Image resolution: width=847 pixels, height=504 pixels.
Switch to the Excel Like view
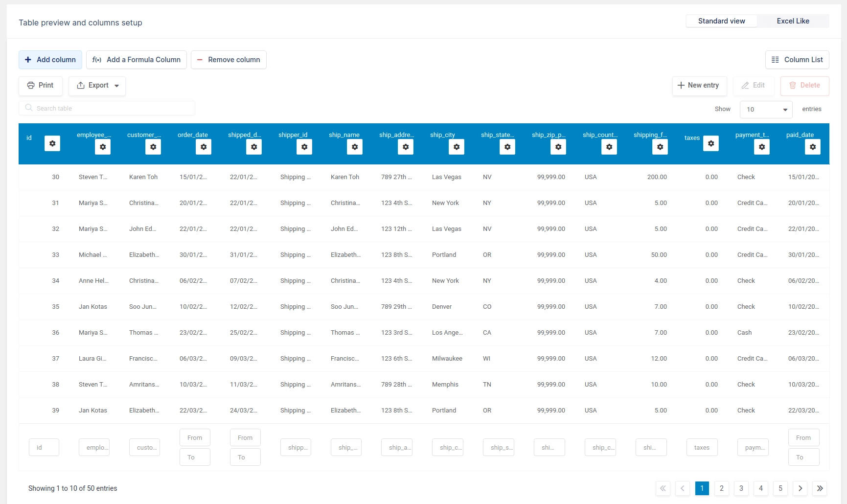[x=792, y=21]
